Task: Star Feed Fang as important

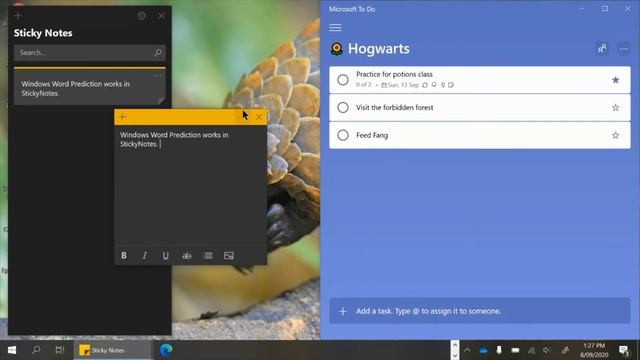Action: pyautogui.click(x=616, y=135)
